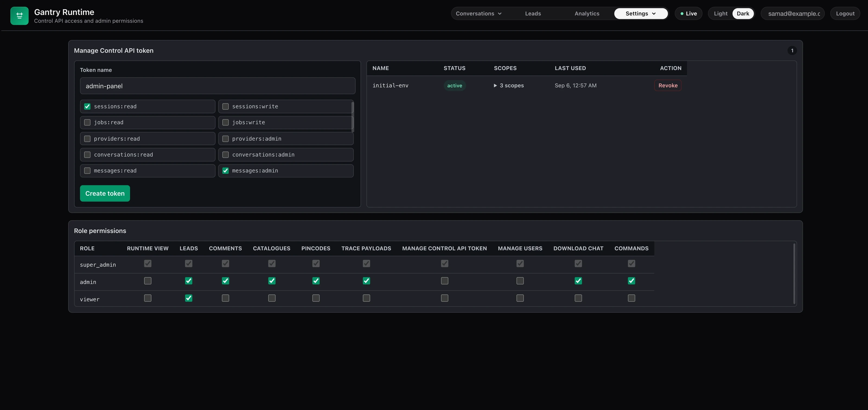Click the active status badge

pos(455,86)
